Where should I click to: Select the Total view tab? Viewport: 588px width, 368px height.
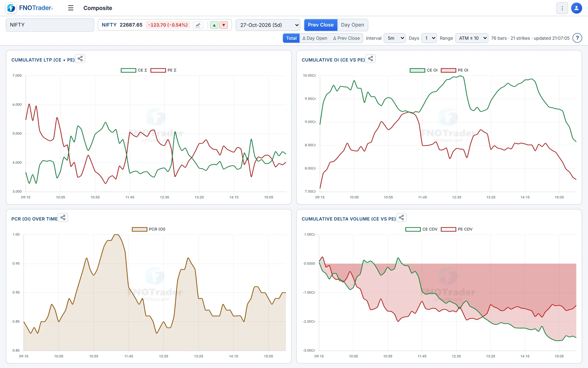[291, 38]
